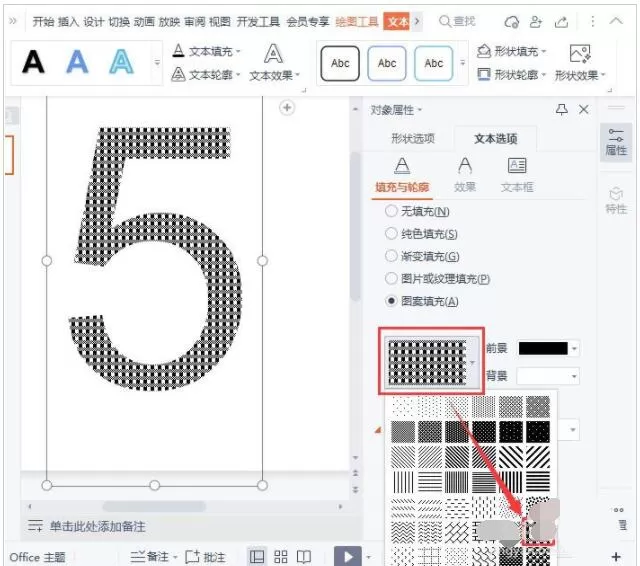The height and width of the screenshot is (566, 640).
Task: Select the black text style preset
Action: pyautogui.click(x=33, y=62)
